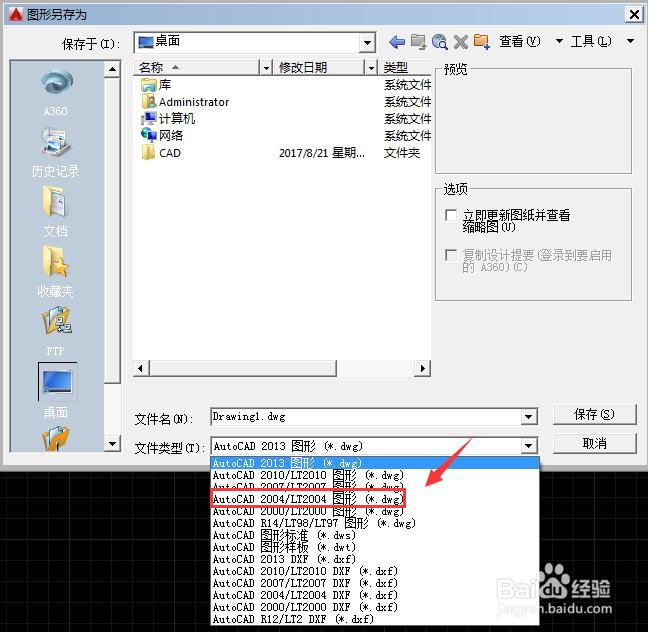
Task: Click the 文件名 Drawing1.dwg input field
Action: [366, 417]
